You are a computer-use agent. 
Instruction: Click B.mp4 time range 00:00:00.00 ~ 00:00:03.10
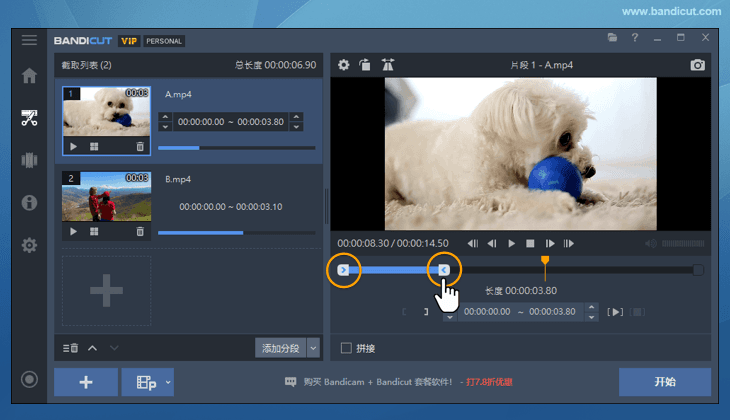(231, 207)
